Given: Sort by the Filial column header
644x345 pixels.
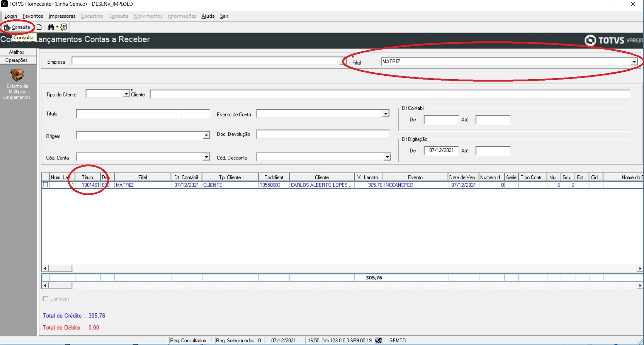Looking at the screenshot, I should click(x=143, y=177).
